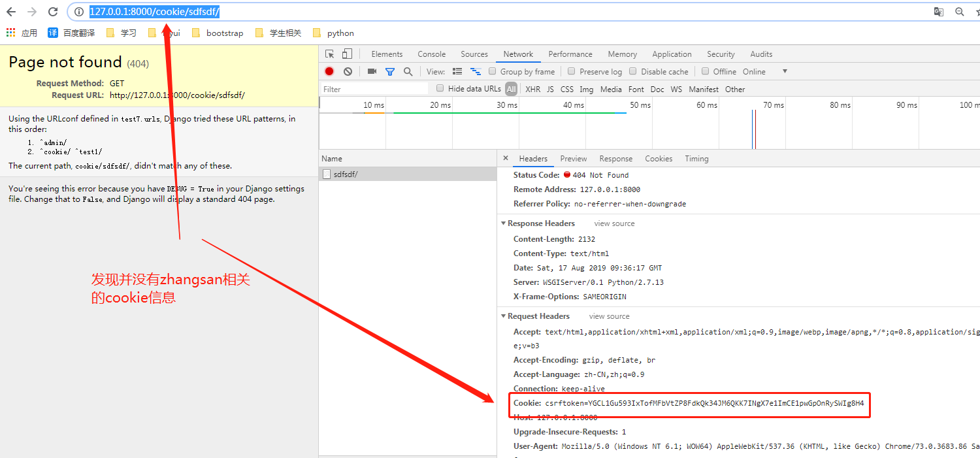Clear the network log
This screenshot has width=980, height=458.
348,71
